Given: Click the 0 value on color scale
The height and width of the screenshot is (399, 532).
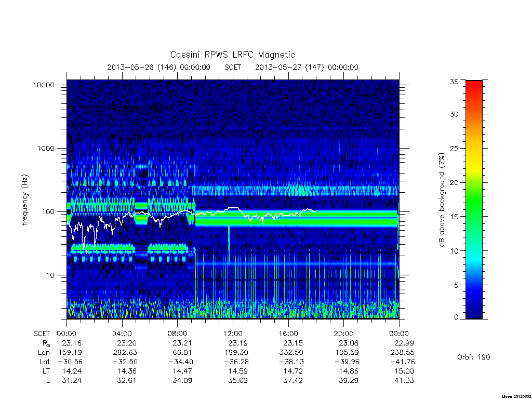Looking at the screenshot, I should click(456, 317).
